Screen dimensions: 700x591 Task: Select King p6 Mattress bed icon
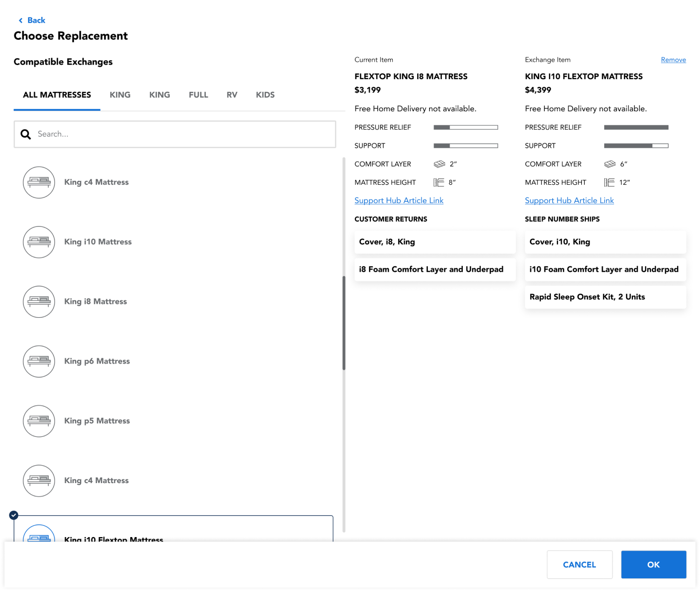pyautogui.click(x=39, y=361)
